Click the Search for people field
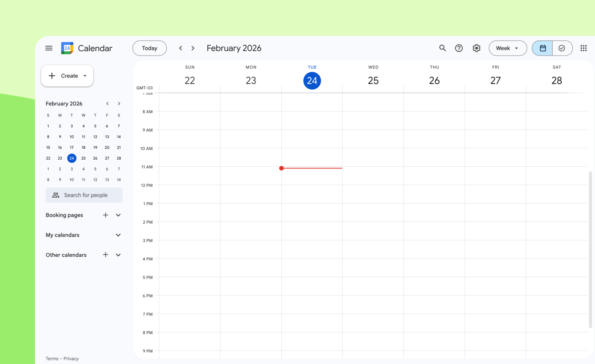The image size is (595, 364). coord(84,195)
